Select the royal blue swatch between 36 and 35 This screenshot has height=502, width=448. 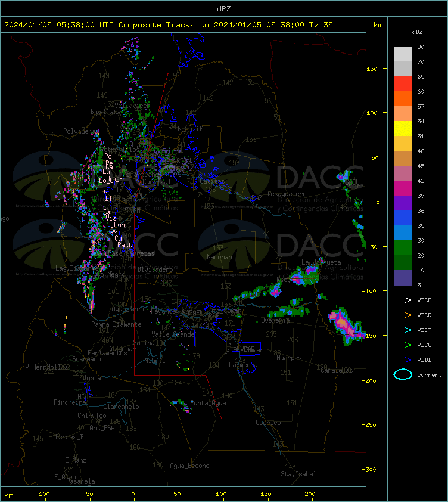tap(403, 218)
